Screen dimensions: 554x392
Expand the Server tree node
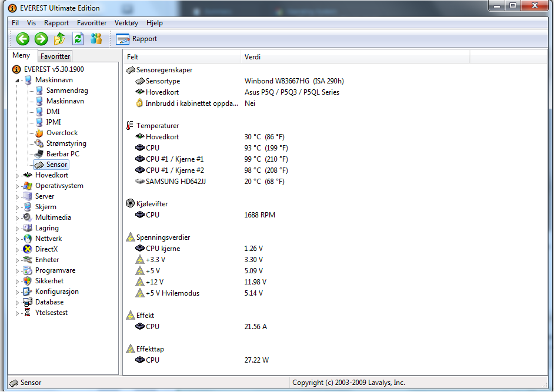pos(17,197)
